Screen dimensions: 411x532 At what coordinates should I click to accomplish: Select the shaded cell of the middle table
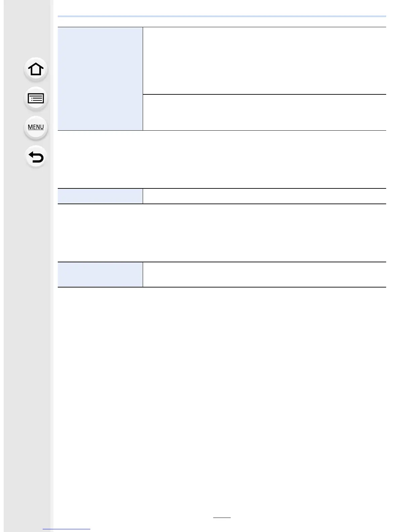click(x=100, y=196)
